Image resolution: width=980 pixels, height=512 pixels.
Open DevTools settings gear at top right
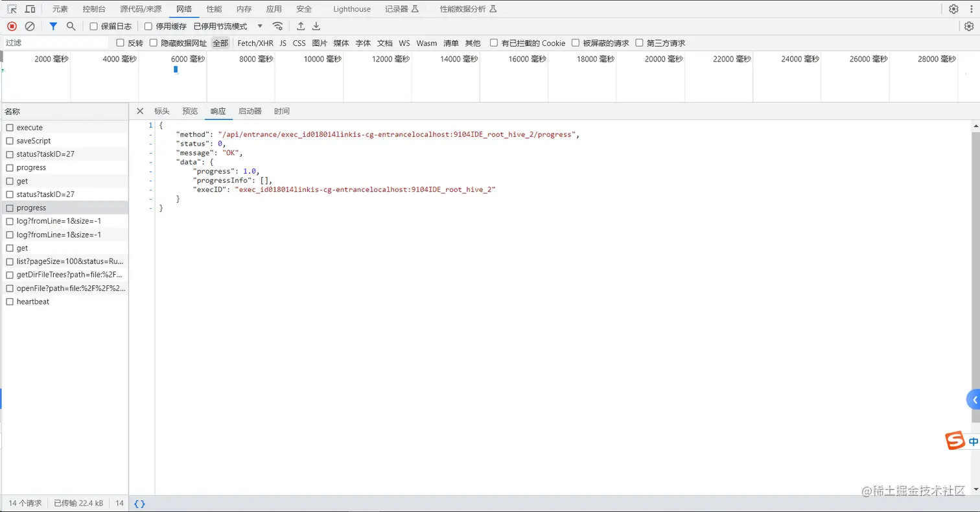[x=953, y=9]
